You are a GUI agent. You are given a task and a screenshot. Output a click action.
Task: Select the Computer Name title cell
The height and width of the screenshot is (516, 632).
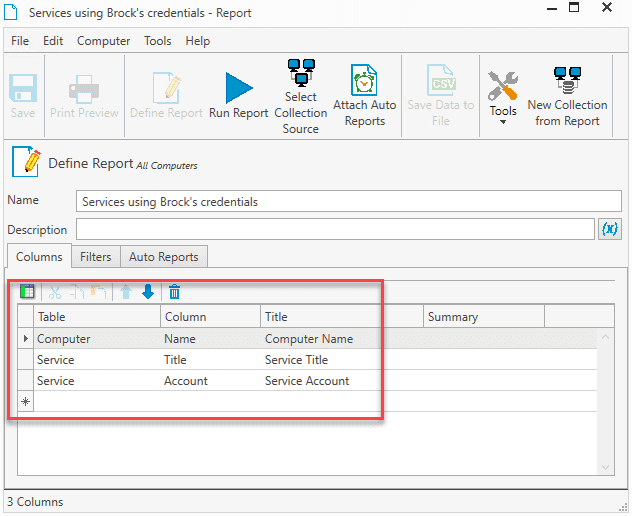tap(342, 339)
